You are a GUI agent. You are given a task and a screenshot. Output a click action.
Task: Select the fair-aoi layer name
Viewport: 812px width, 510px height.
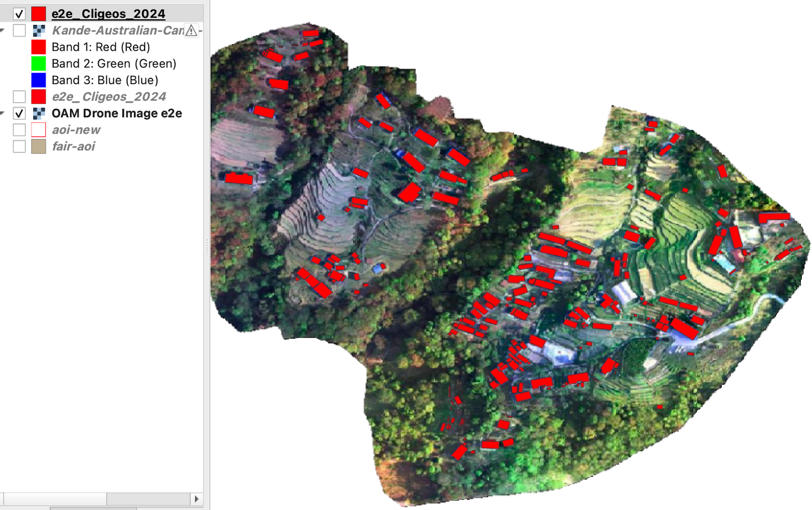(x=74, y=147)
